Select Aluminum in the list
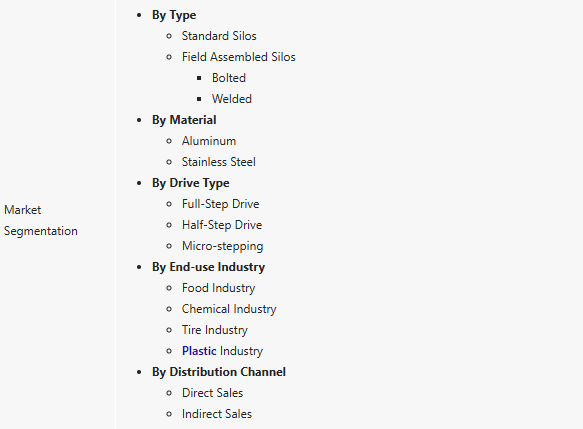 click(x=209, y=141)
